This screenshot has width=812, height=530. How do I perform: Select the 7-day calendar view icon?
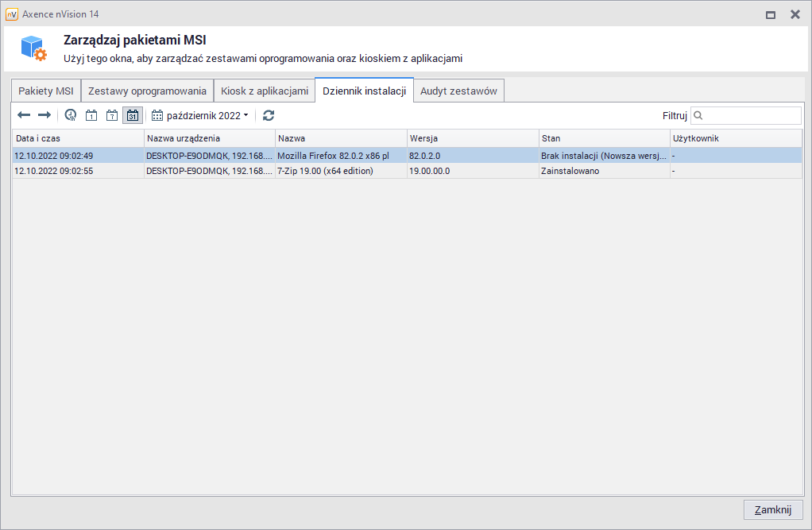pos(112,115)
